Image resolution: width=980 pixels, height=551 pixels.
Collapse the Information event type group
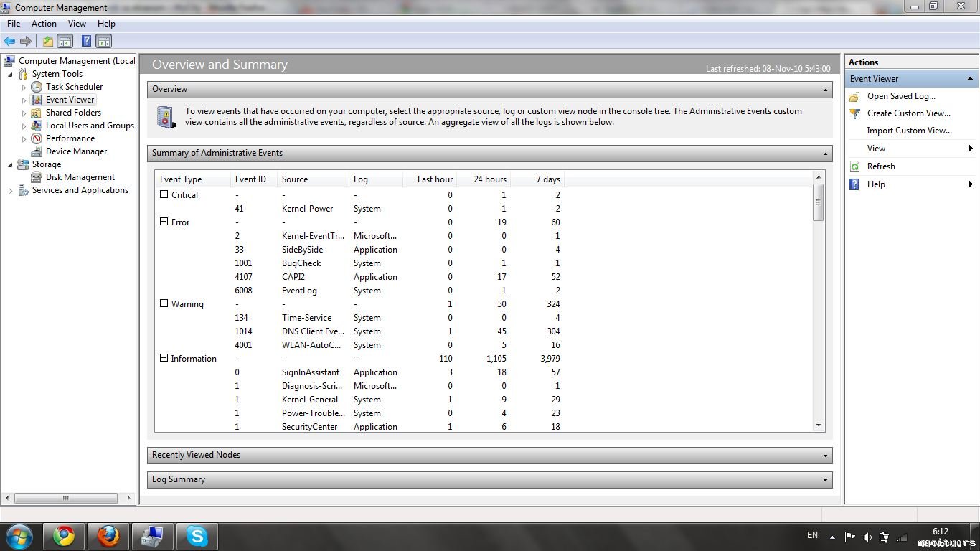click(164, 358)
